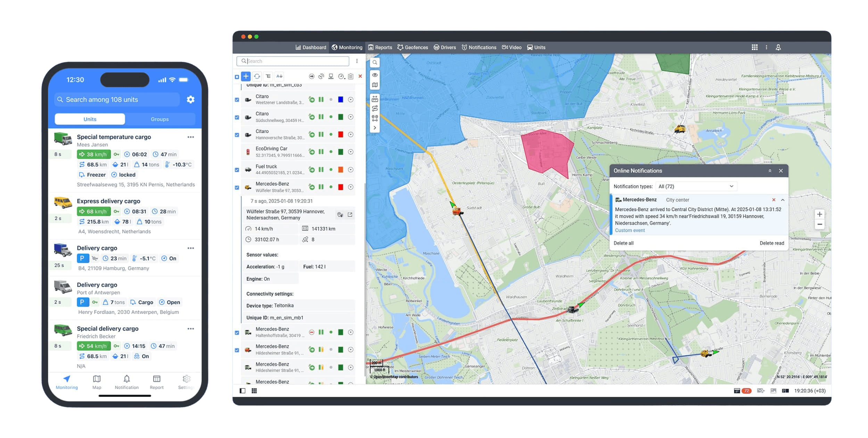Viewport: 868px width, 438px height.
Task: Click notification counter badge showing 72
Action: click(x=746, y=391)
